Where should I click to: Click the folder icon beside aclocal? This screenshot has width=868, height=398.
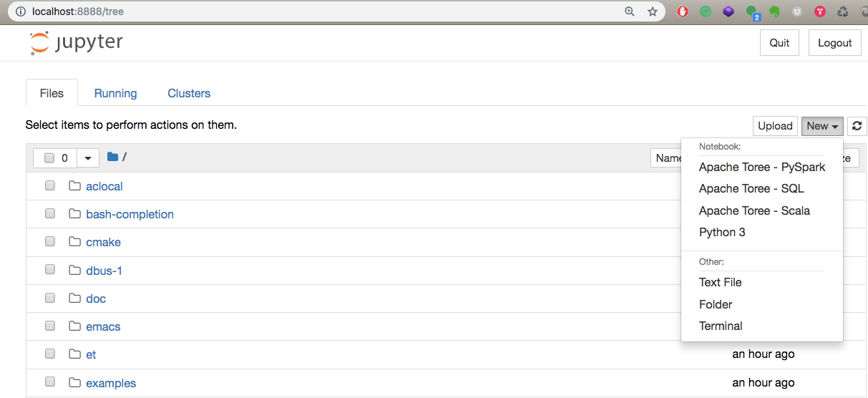pos(74,186)
